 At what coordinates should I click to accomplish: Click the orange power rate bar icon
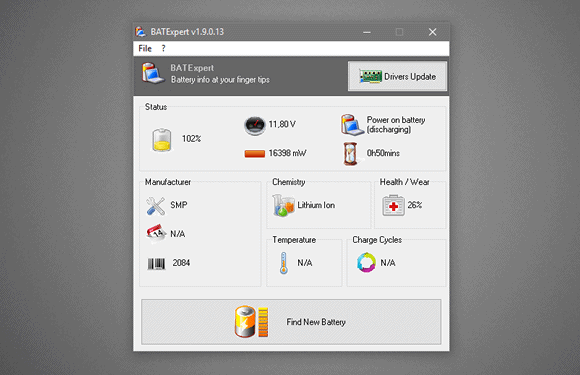tap(255, 153)
